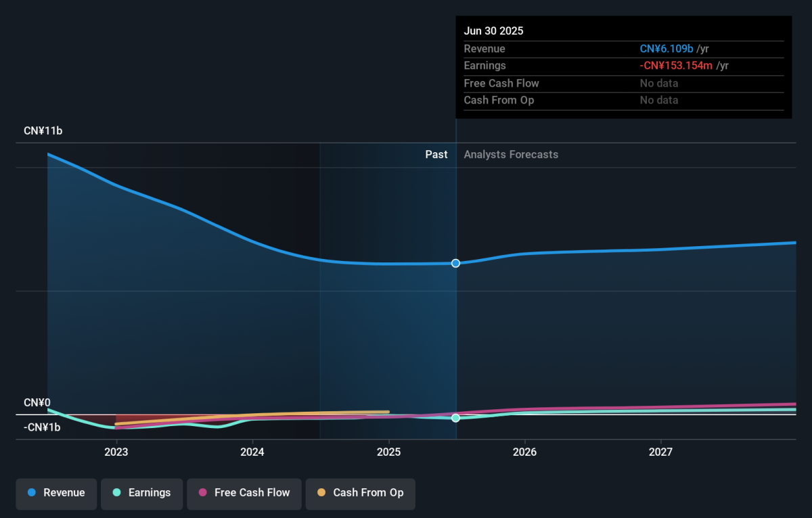
Task: Select the revenue data point marker at mid-2025
Action: pyautogui.click(x=455, y=263)
